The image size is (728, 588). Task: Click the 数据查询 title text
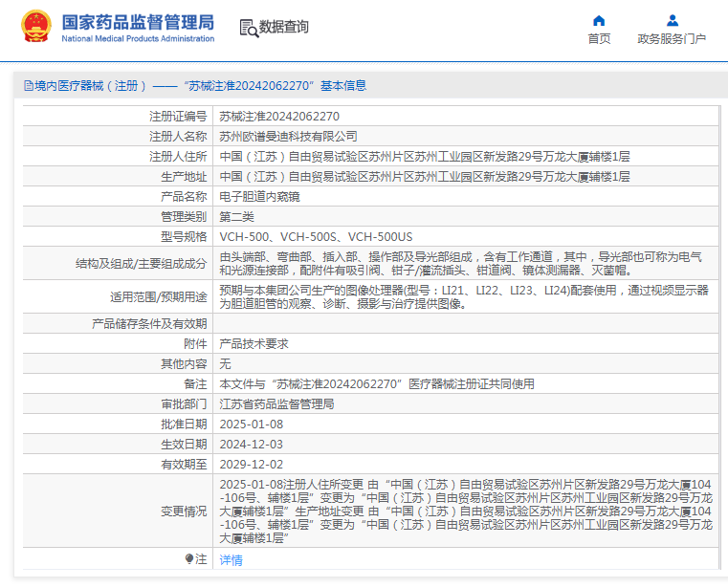tap(284, 27)
